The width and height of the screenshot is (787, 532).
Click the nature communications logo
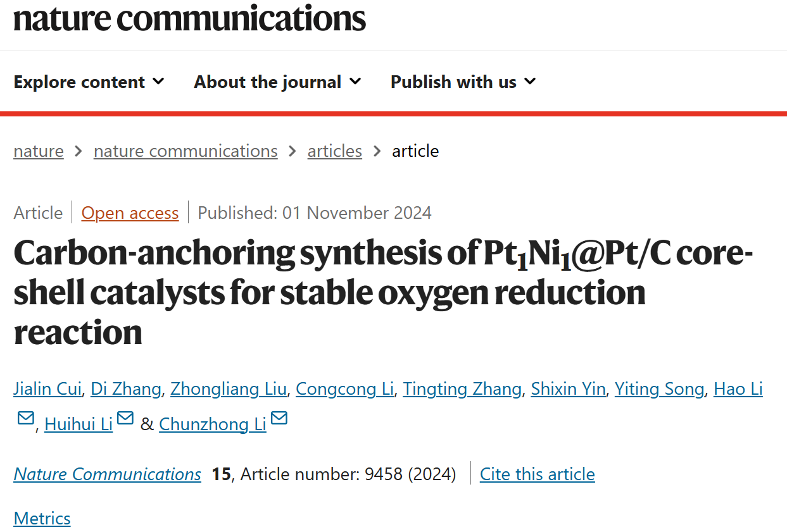[x=189, y=18]
